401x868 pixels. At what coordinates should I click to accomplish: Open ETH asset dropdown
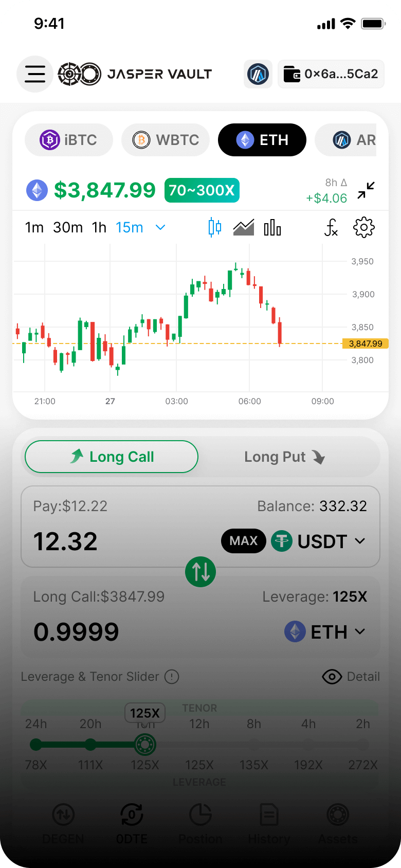(x=325, y=632)
